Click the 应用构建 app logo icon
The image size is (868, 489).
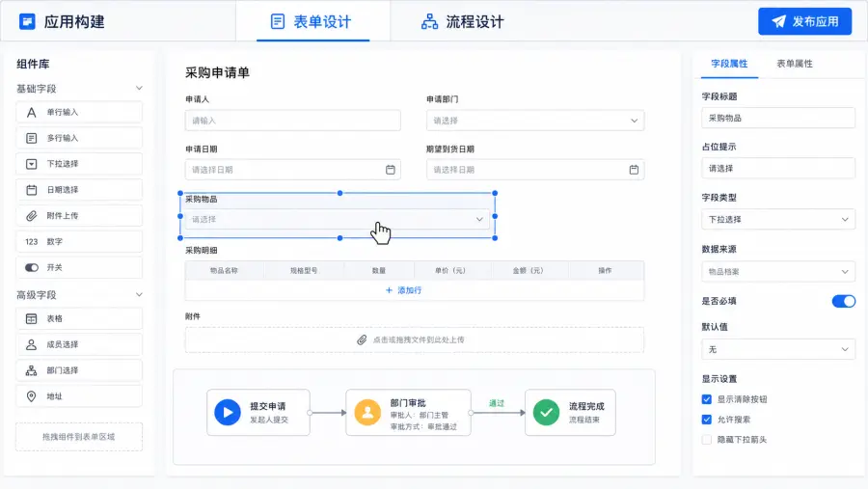click(x=27, y=21)
